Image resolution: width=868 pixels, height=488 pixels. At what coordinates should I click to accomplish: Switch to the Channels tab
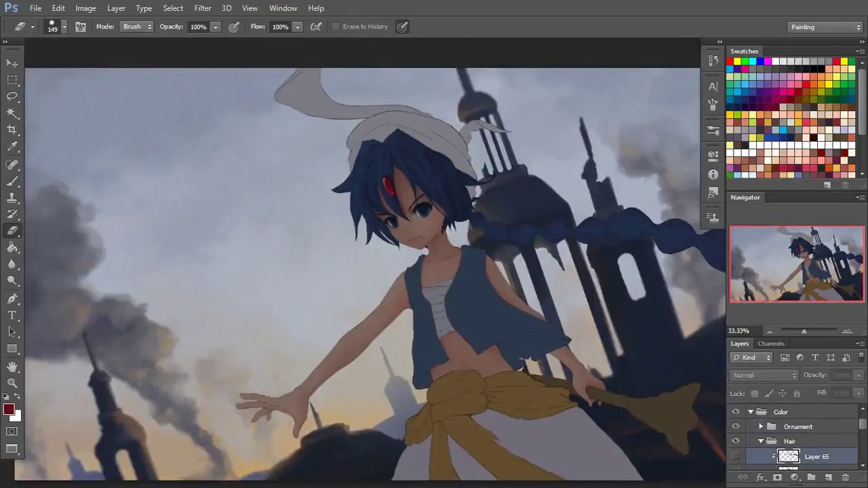[x=771, y=344]
